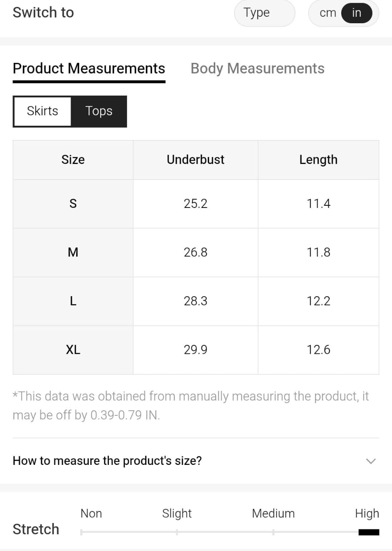
Task: Click the 26.8 underbust value for M
Action: 196,252
